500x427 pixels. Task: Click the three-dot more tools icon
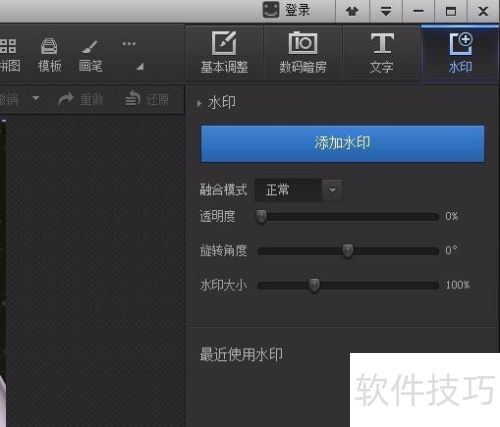[129, 44]
